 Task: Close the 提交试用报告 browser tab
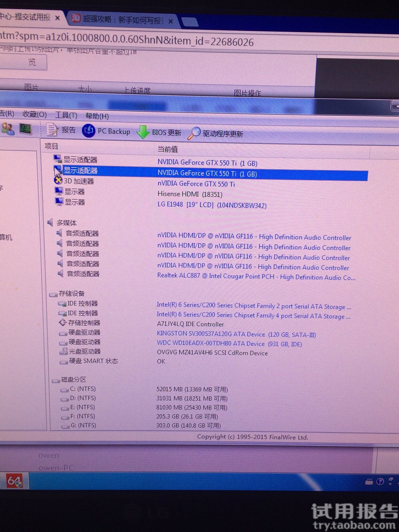[58, 18]
